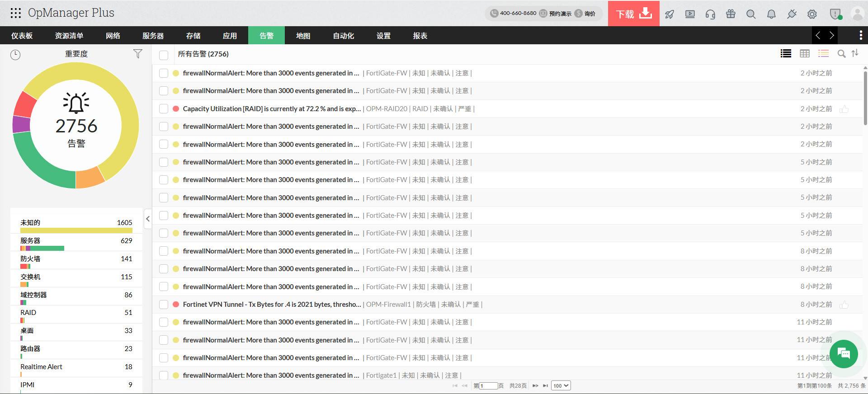
Task: Click the page number input field
Action: click(x=489, y=386)
